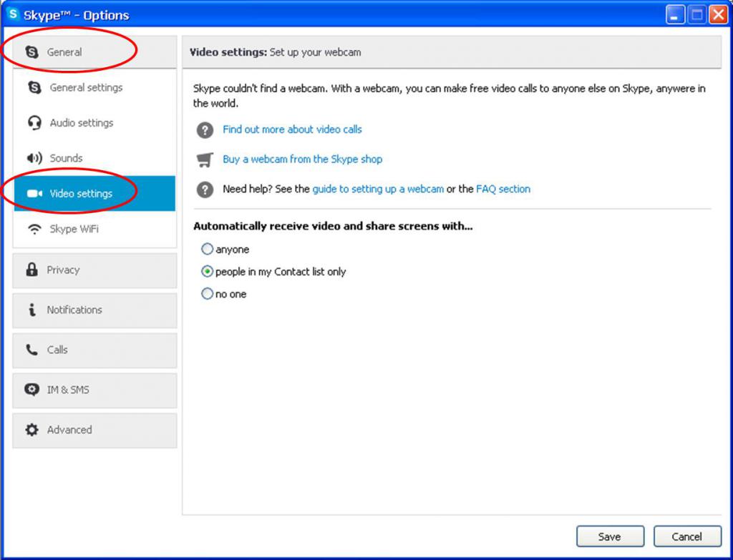Click the speaker icon beside Sounds

point(34,158)
